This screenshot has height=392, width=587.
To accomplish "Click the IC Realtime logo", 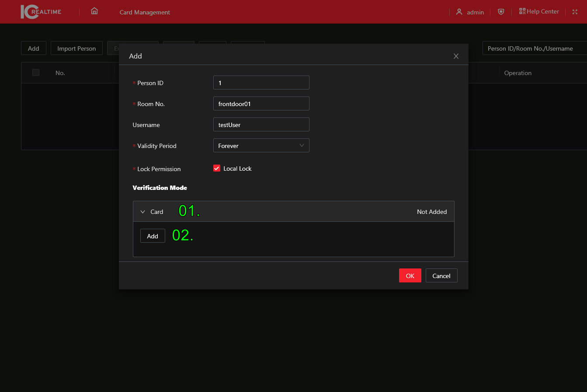I will coord(41,12).
